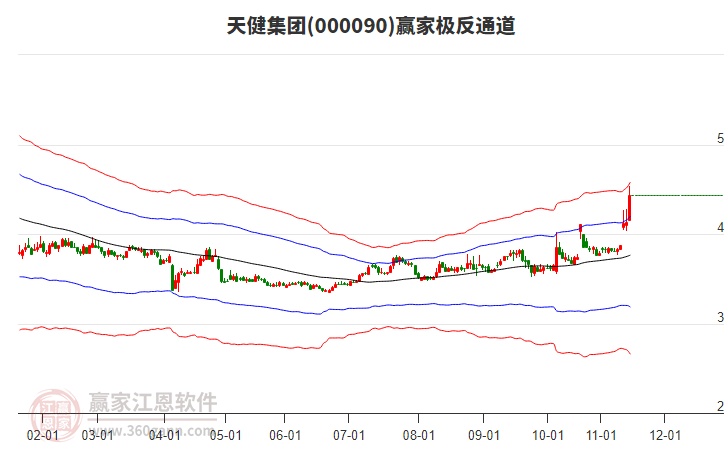Image resolution: width=726 pixels, height=450 pixels.
Task: Select the 10-01 date label
Action: point(548,435)
